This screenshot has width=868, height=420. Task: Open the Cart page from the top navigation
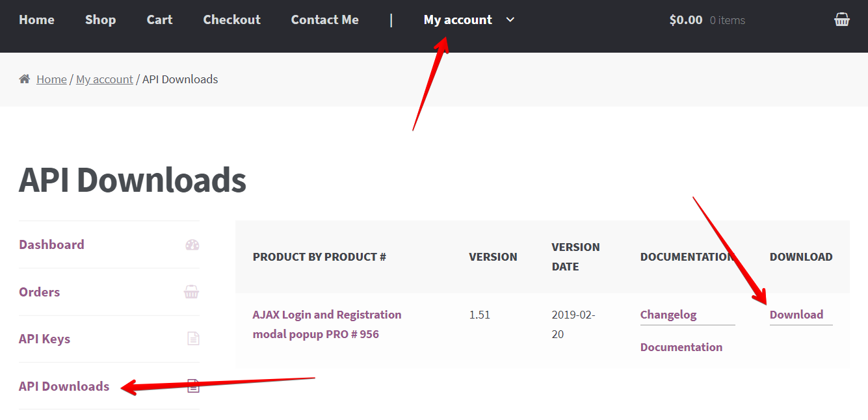(x=159, y=20)
